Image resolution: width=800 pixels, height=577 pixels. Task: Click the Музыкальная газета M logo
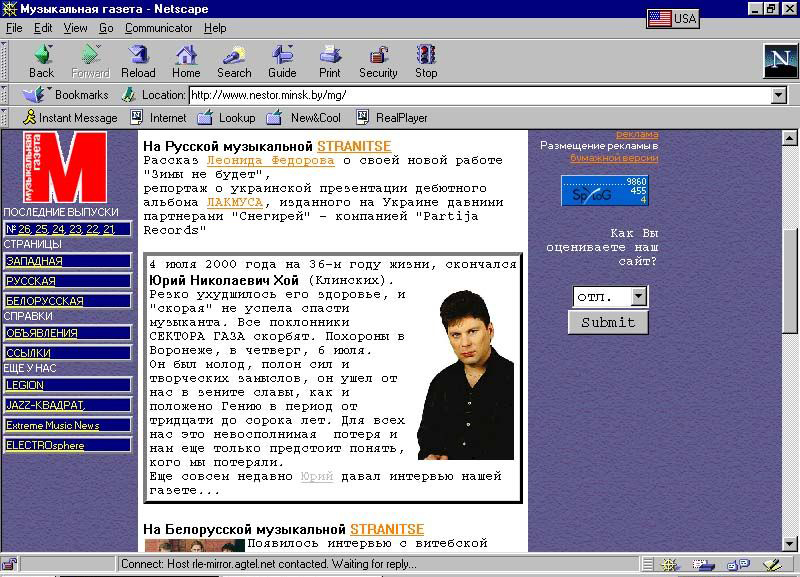pos(65,167)
